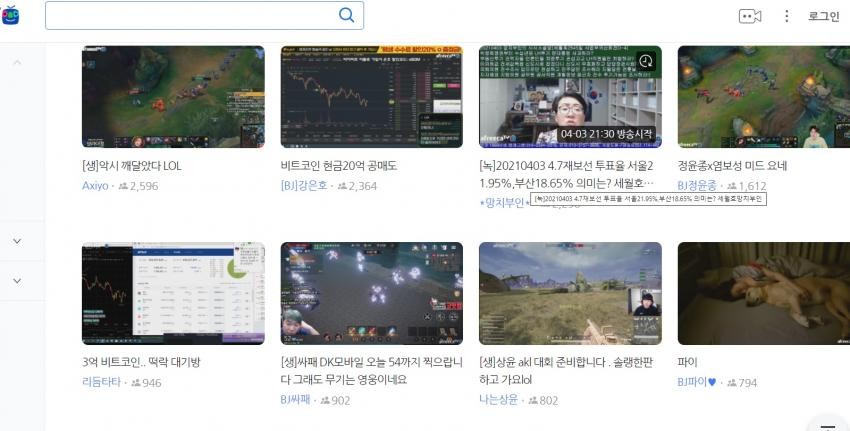Viewport: 850px width, 431px height.
Task: Open the 비트코인 현금20억 공매도 thumbnail
Action: 372,97
